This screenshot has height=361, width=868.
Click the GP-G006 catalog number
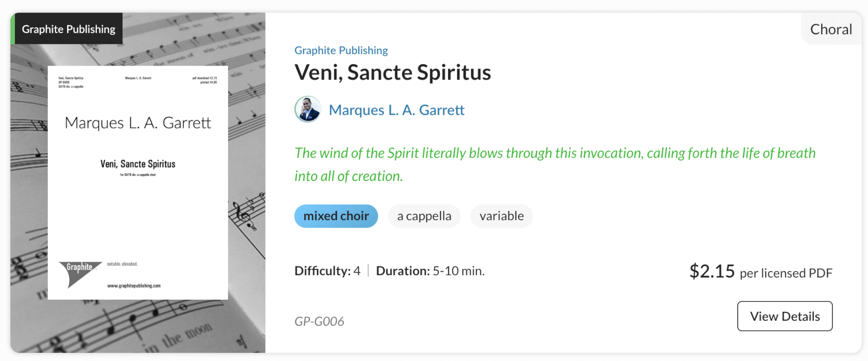click(319, 321)
